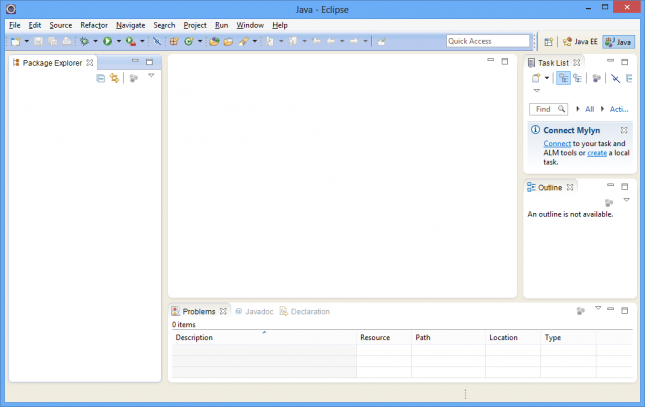This screenshot has width=645, height=407.
Task: Click the Last Edit Location arrow
Action: click(316, 41)
